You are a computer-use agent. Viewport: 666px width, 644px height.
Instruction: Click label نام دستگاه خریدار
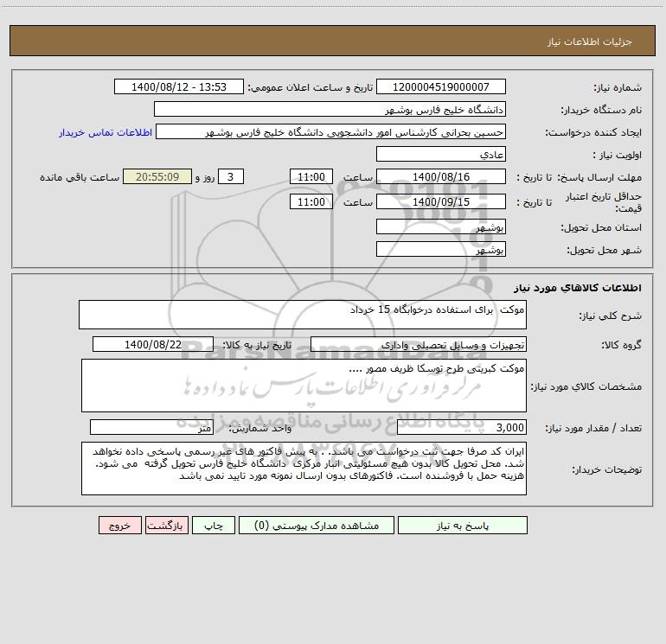tap(601, 111)
